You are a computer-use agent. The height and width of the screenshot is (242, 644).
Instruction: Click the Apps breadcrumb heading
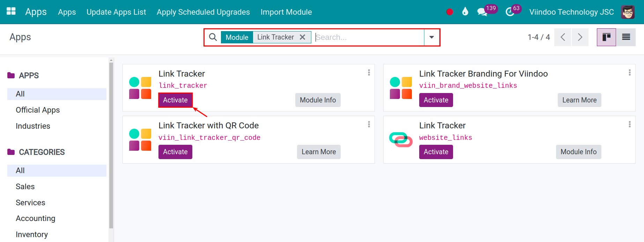(x=20, y=37)
